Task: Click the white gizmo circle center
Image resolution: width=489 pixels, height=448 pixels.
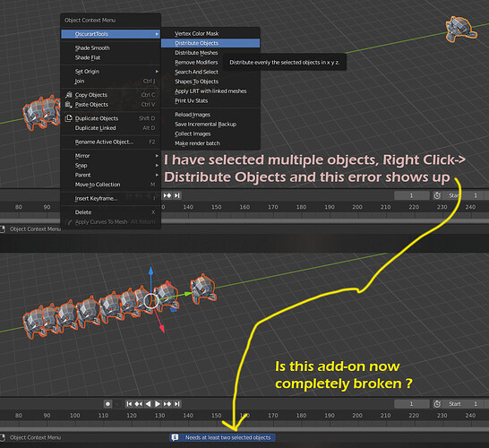Action: coord(151,301)
